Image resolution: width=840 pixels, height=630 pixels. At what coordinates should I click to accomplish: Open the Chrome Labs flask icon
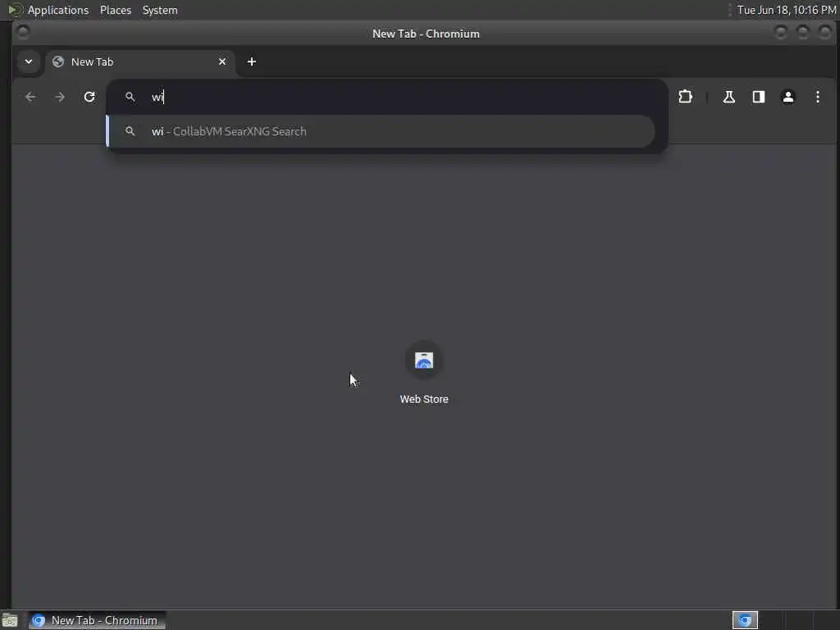point(729,97)
